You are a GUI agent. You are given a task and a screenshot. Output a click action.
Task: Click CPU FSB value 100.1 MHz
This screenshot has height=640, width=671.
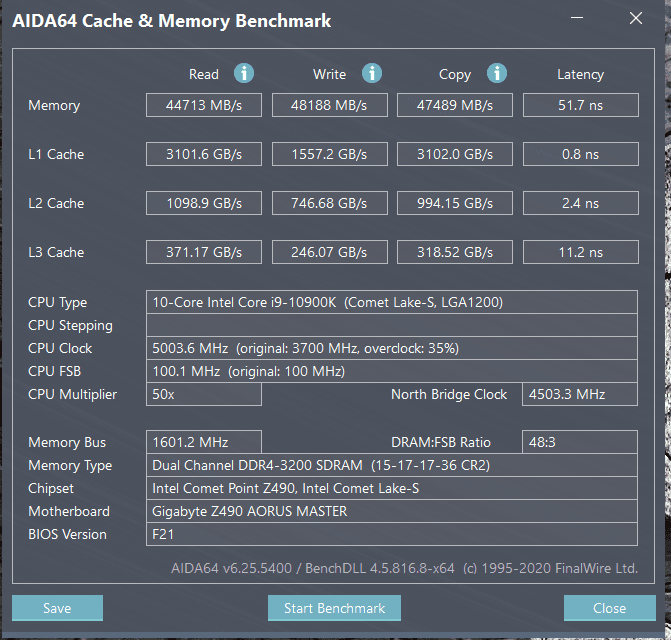[392, 371]
